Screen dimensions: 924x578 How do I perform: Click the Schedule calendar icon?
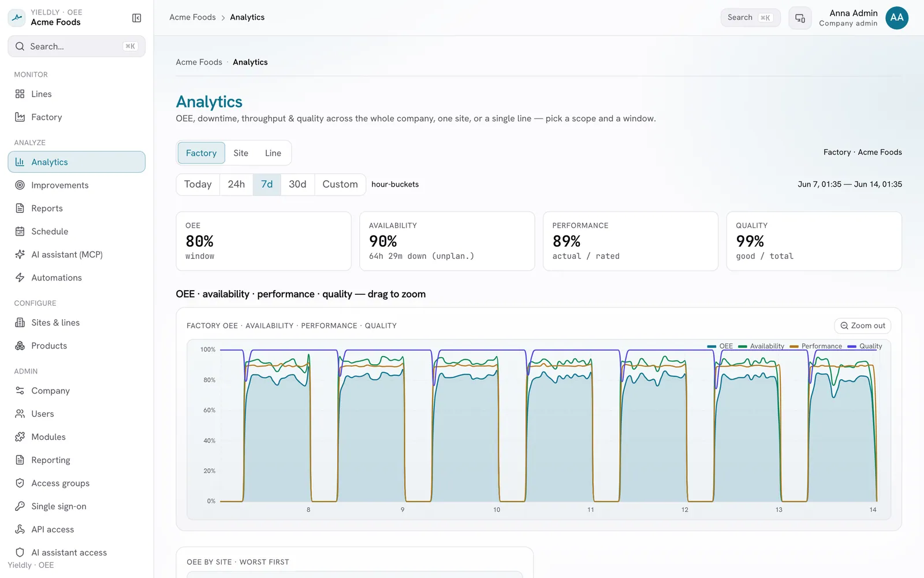click(20, 231)
